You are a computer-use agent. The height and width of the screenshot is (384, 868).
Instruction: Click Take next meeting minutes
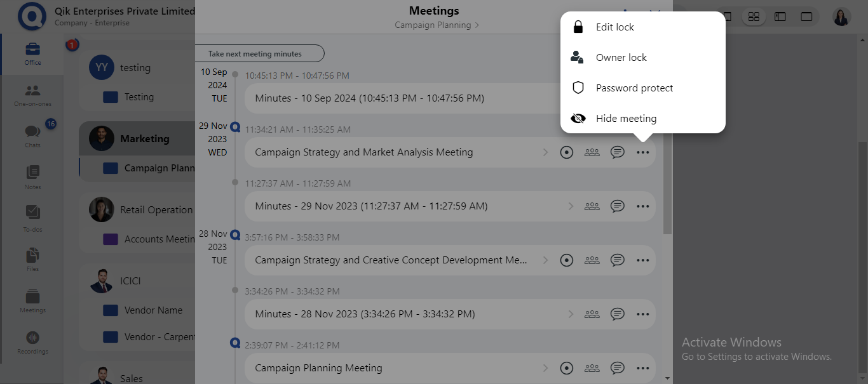[x=259, y=53]
